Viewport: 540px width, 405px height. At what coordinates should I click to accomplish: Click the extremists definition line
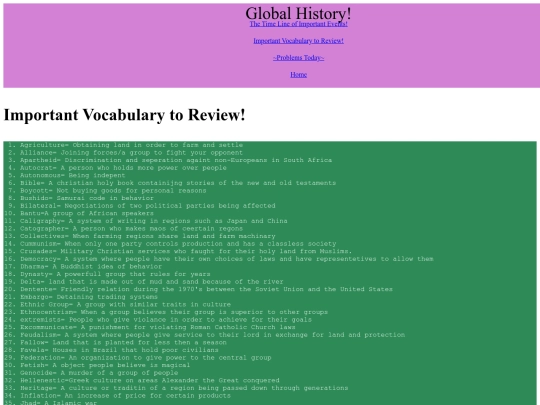click(166, 319)
